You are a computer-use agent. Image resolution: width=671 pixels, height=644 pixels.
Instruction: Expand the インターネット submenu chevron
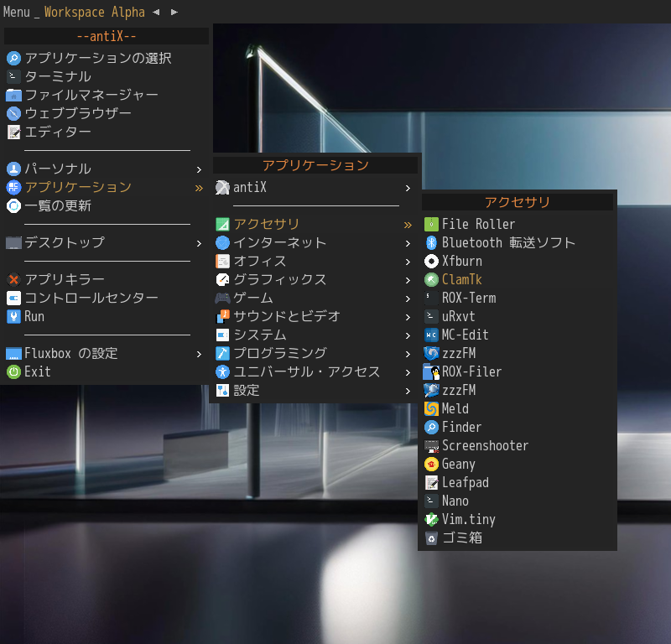408,243
